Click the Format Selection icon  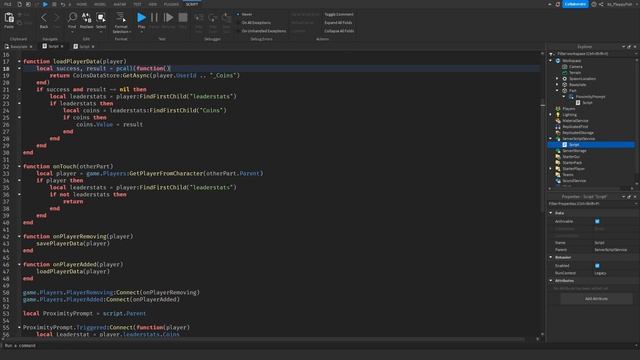121,17
